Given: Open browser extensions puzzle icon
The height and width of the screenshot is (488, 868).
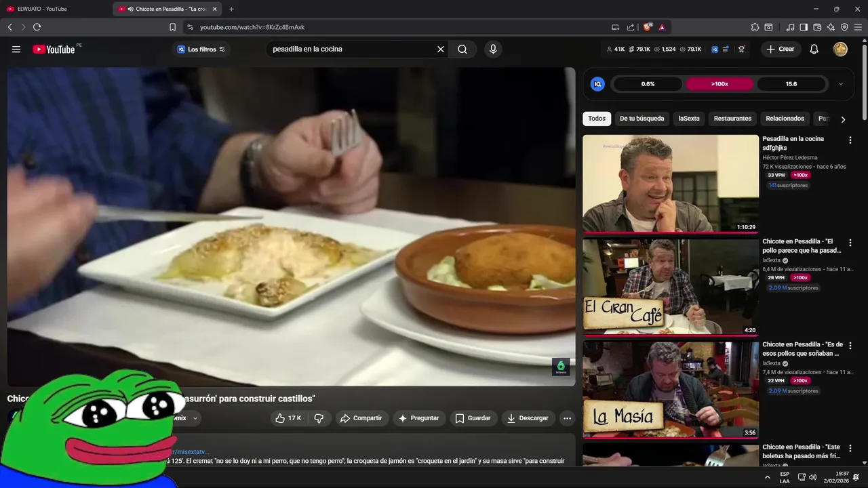Looking at the screenshot, I should (x=755, y=27).
